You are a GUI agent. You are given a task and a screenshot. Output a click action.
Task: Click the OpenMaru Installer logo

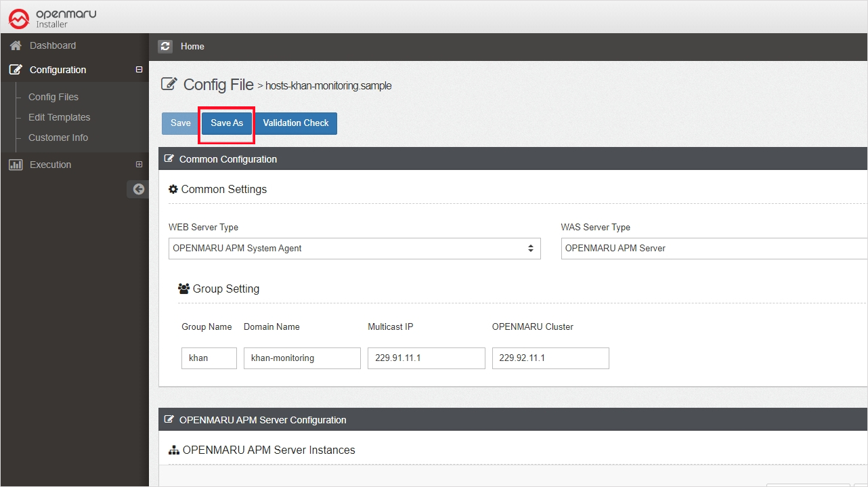point(52,18)
